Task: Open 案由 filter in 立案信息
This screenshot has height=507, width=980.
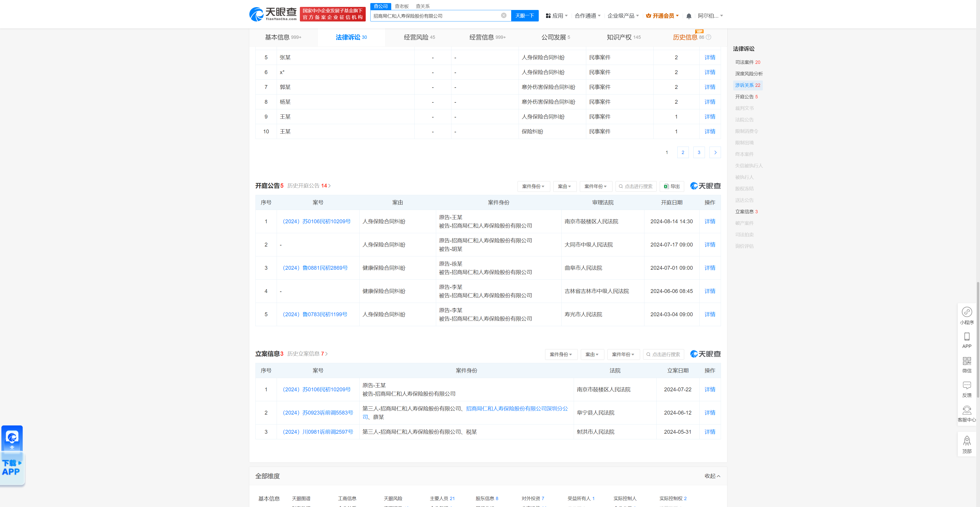Action: click(x=592, y=354)
